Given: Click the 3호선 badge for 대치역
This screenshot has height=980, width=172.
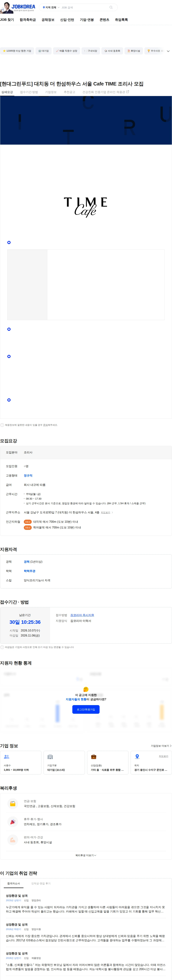Looking at the screenshot, I should [x=28, y=522].
